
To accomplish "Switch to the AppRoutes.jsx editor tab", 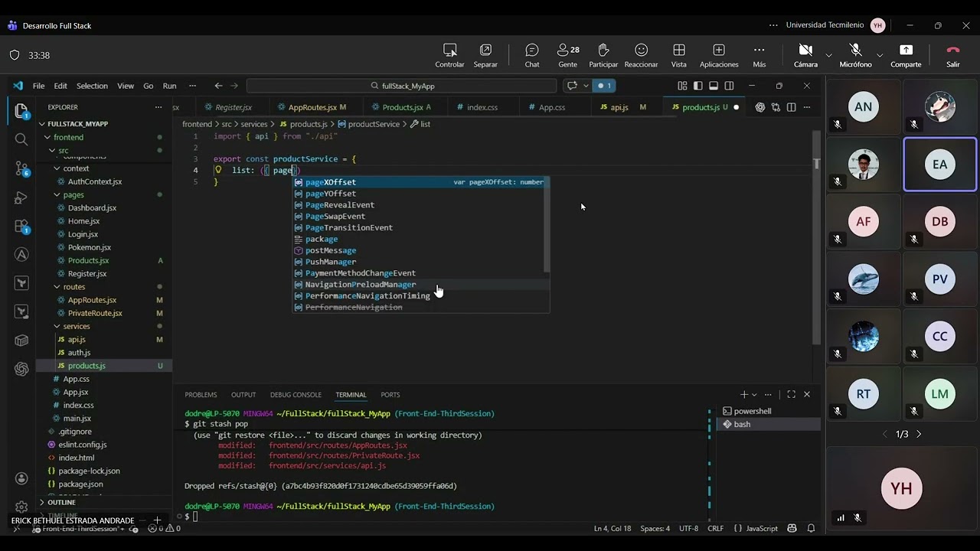I will (312, 107).
